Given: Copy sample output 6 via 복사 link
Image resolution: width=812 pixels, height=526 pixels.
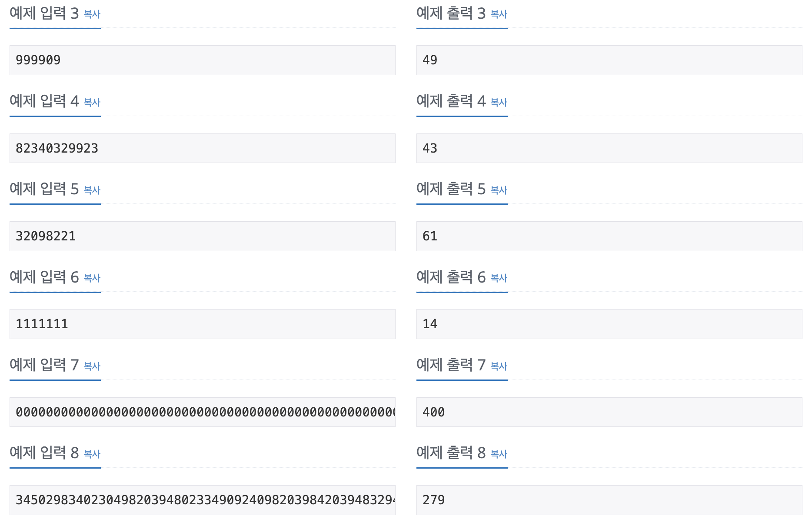Looking at the screenshot, I should tap(499, 279).
